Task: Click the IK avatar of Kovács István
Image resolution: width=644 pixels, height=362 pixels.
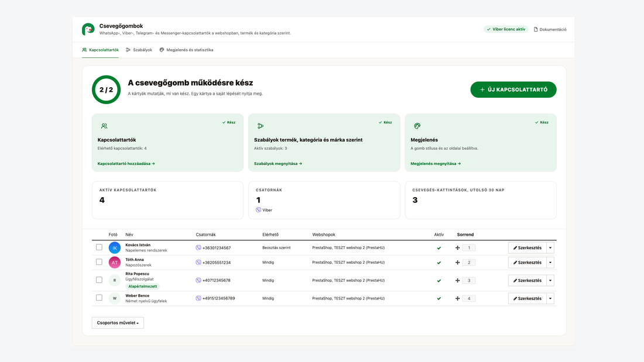Action: pyautogui.click(x=115, y=247)
